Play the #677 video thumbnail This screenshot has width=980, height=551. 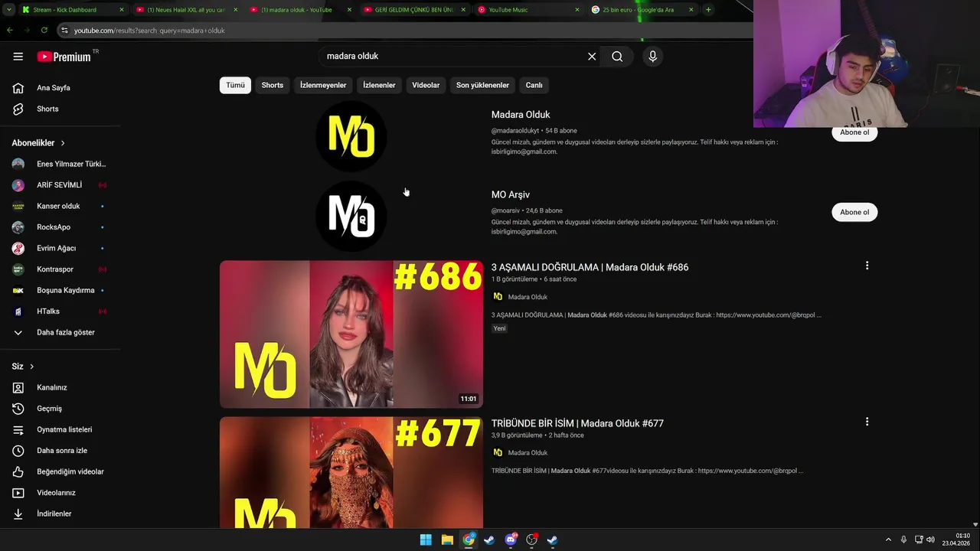(351, 472)
